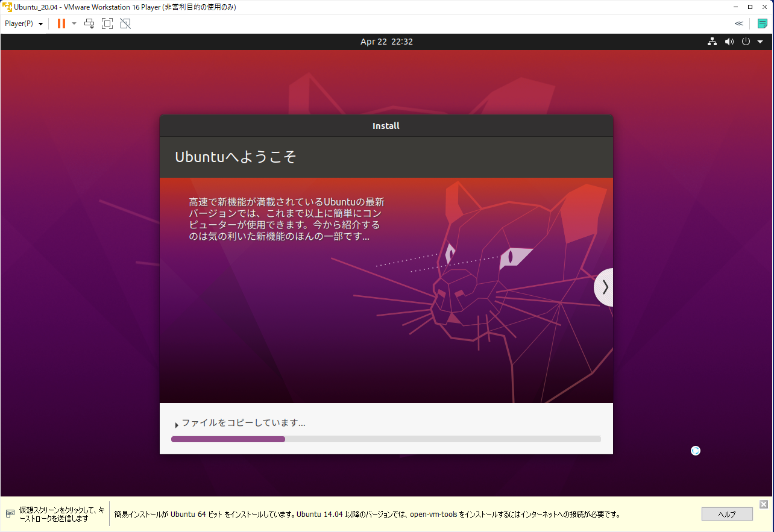Open the Player(P) menu
Viewport: 774px width, 532px height.
coord(24,23)
